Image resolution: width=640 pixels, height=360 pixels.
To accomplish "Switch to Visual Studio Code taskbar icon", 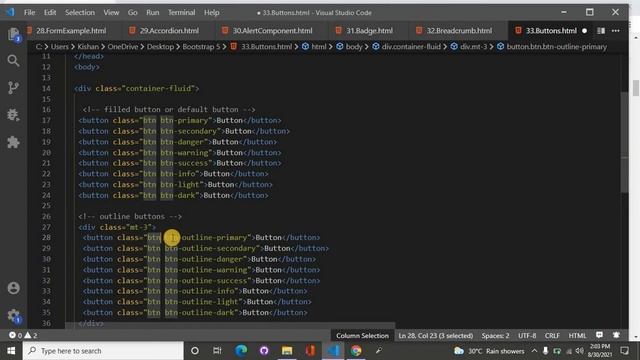I will (x=333, y=351).
